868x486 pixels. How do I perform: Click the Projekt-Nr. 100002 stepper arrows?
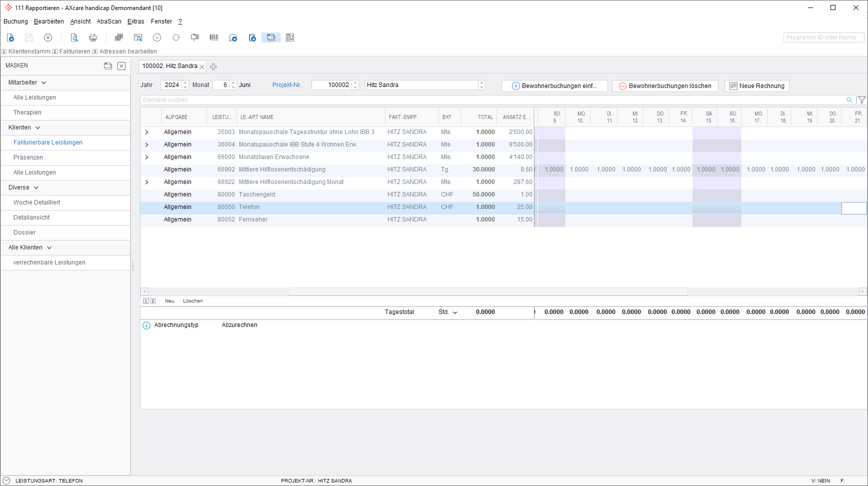pyautogui.click(x=355, y=85)
